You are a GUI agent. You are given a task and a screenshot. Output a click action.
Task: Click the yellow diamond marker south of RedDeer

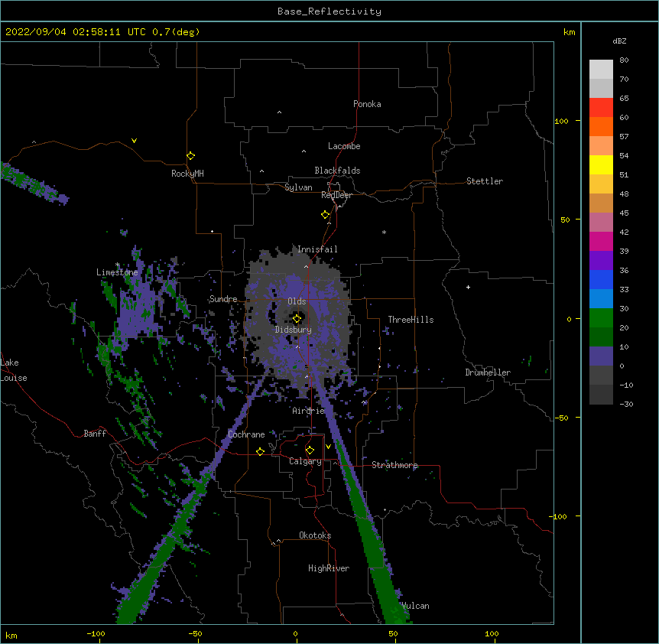[326, 215]
